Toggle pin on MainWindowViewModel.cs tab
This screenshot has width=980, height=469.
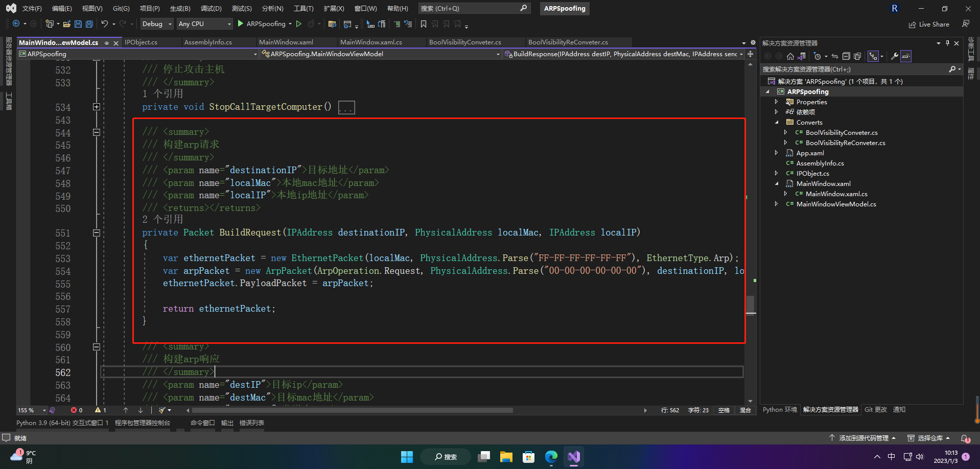(x=107, y=43)
